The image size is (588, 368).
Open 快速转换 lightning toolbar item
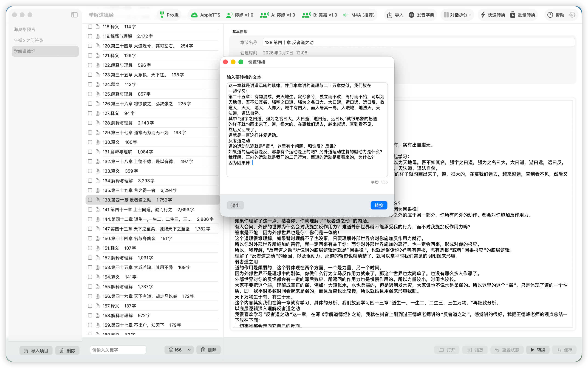click(493, 15)
